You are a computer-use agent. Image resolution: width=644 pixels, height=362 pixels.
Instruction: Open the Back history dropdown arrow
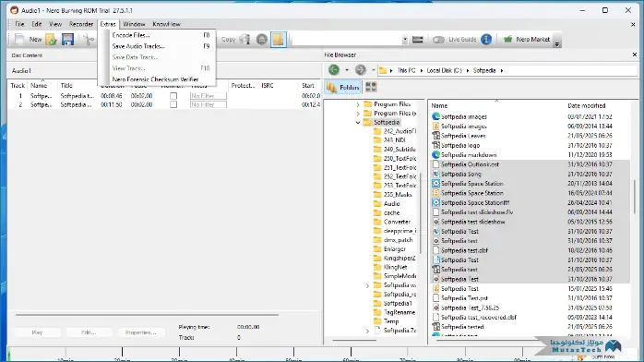[x=347, y=70]
